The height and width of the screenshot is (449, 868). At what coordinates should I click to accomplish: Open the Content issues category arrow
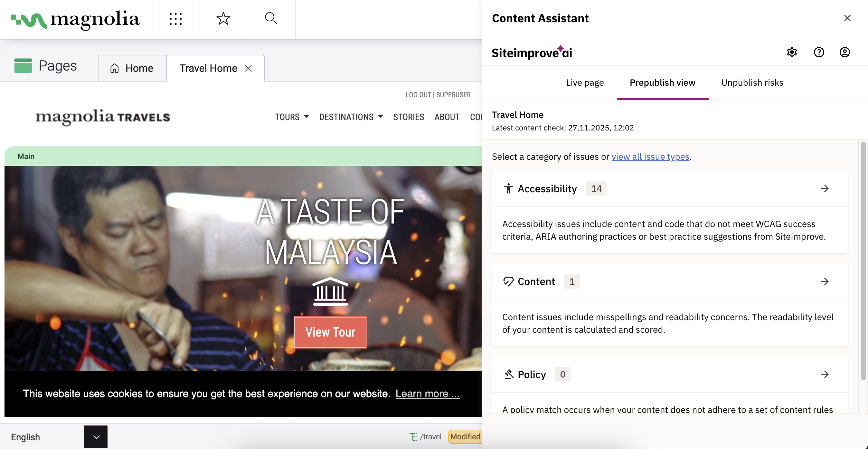coord(825,282)
